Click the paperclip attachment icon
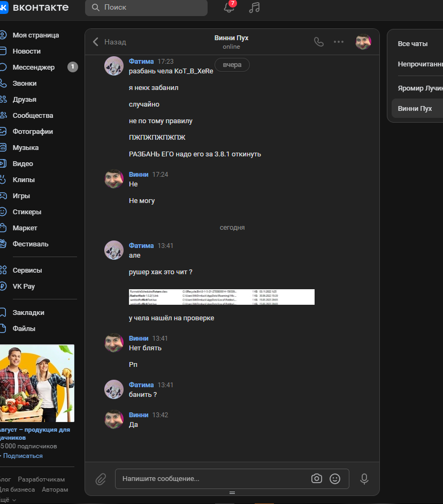 coord(101,479)
